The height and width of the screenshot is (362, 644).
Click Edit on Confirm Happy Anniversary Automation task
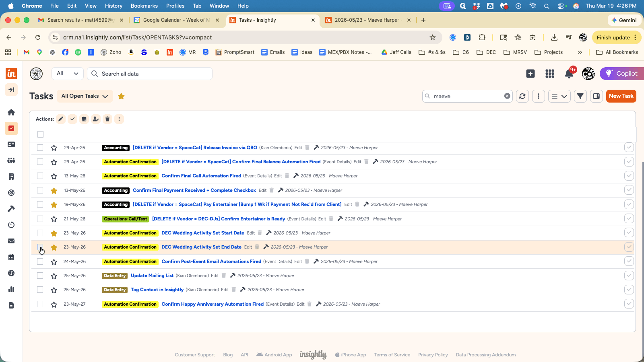301,304
